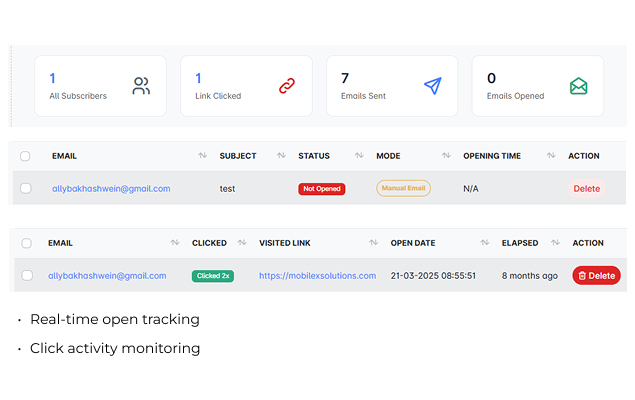The image size is (635, 400).
Task: Click the All Subscribers people icon
Action: point(141,86)
